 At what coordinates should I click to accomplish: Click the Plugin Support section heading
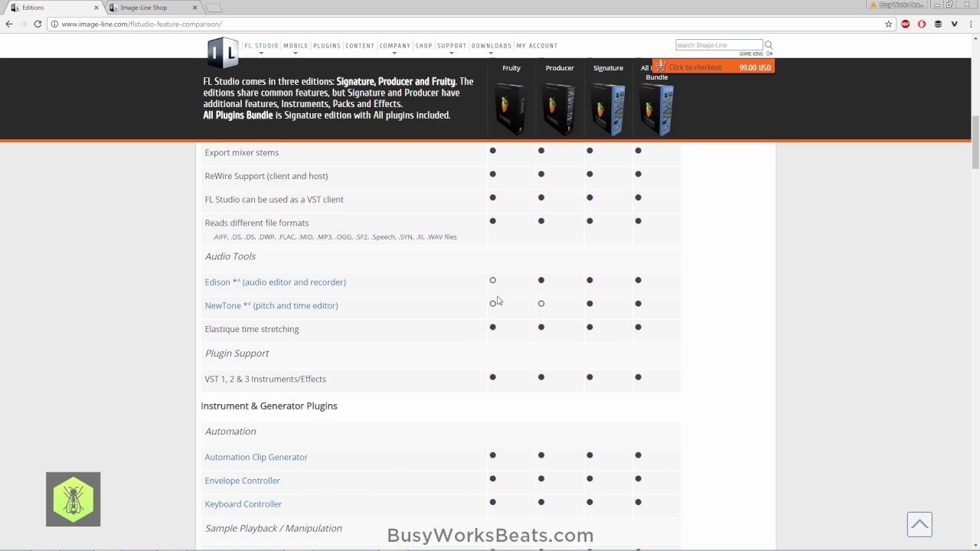point(237,354)
